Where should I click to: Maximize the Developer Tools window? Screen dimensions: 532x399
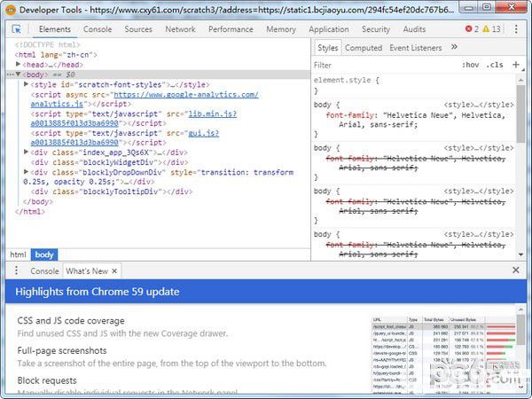click(x=487, y=7)
